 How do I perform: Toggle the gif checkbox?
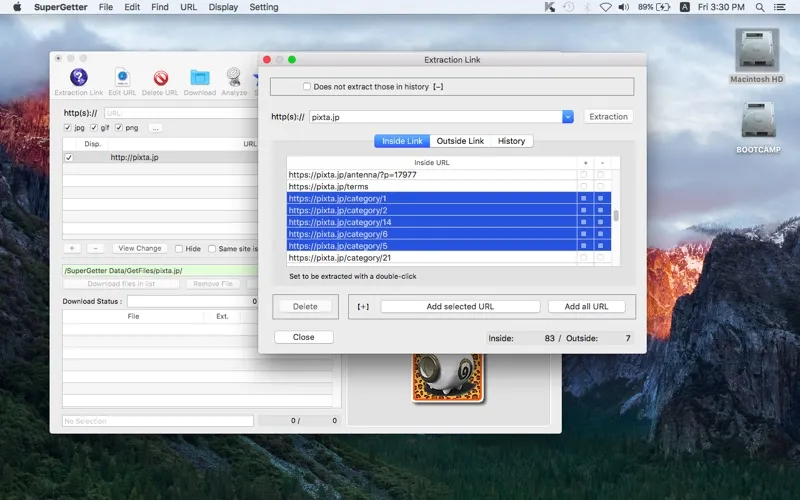tap(93, 128)
